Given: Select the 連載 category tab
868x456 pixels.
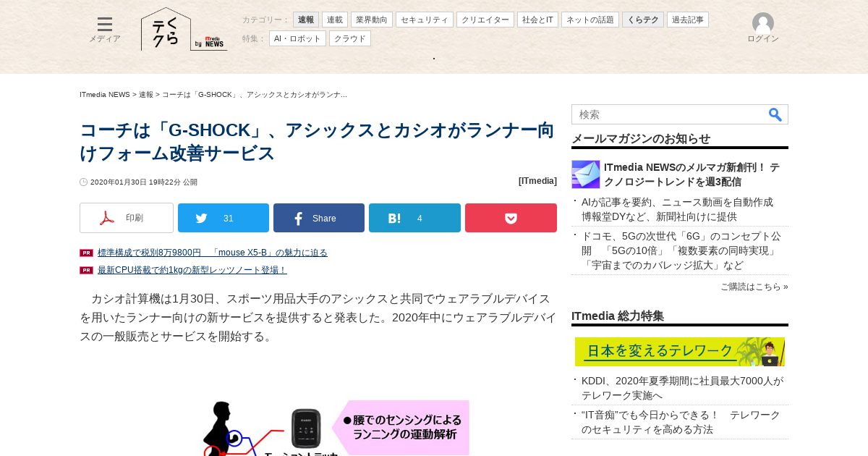Looking at the screenshot, I should [335, 20].
